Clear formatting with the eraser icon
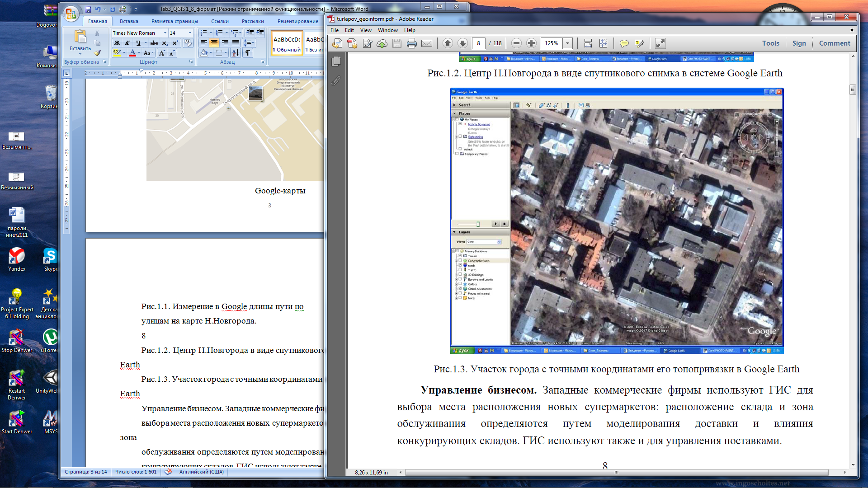Viewport: 868px width, 488px height. [188, 43]
